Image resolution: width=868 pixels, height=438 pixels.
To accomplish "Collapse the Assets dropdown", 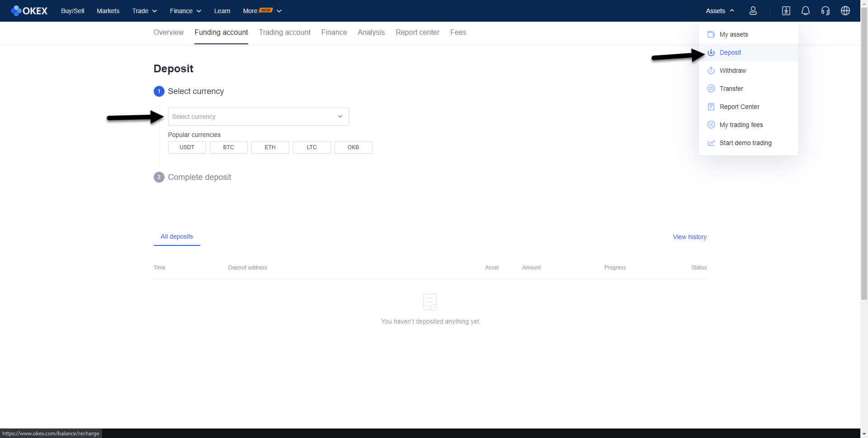I will [720, 11].
